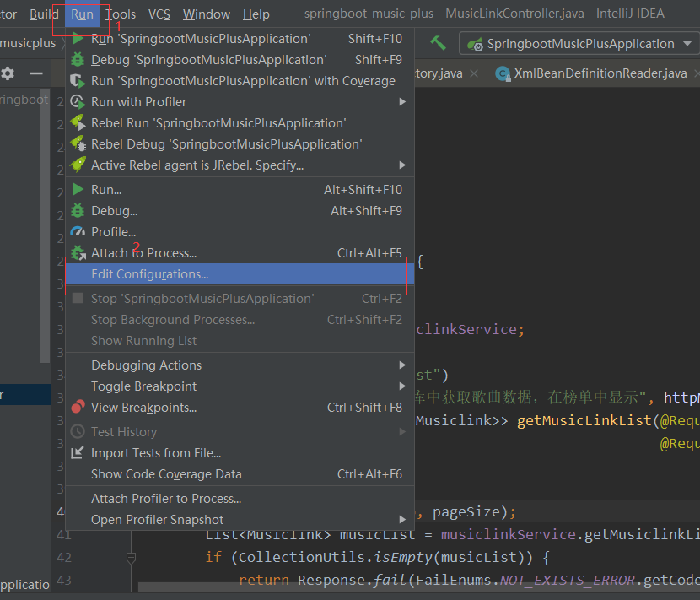Click the Debug... bug icon

[x=78, y=210]
